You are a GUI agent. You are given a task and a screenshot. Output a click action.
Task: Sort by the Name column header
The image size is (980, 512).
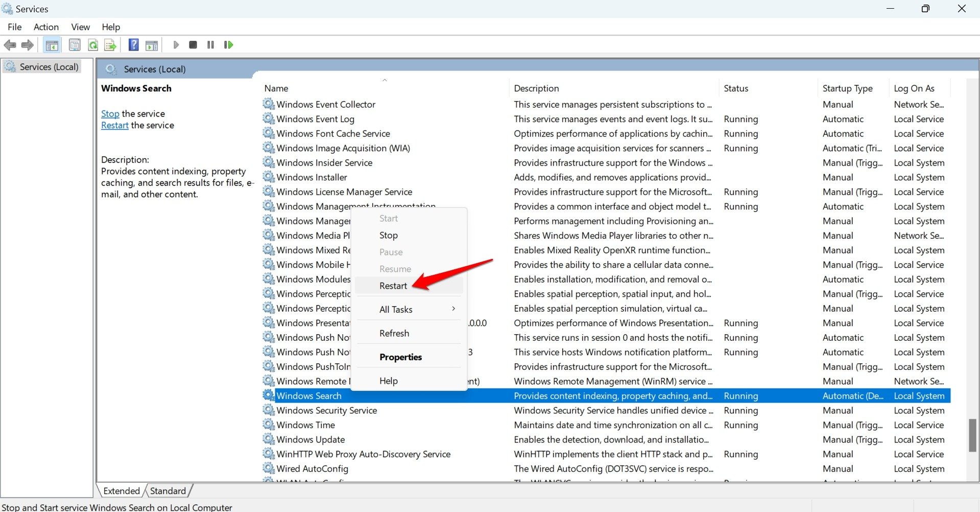tap(385, 88)
